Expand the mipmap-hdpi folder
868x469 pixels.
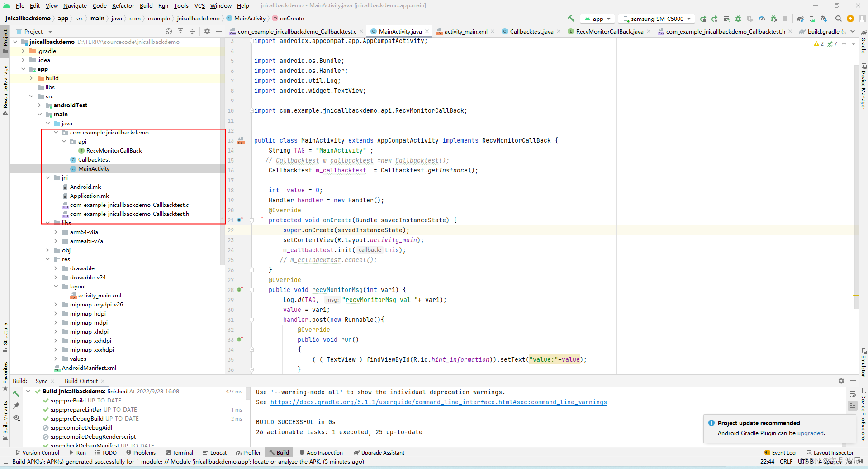coord(55,313)
